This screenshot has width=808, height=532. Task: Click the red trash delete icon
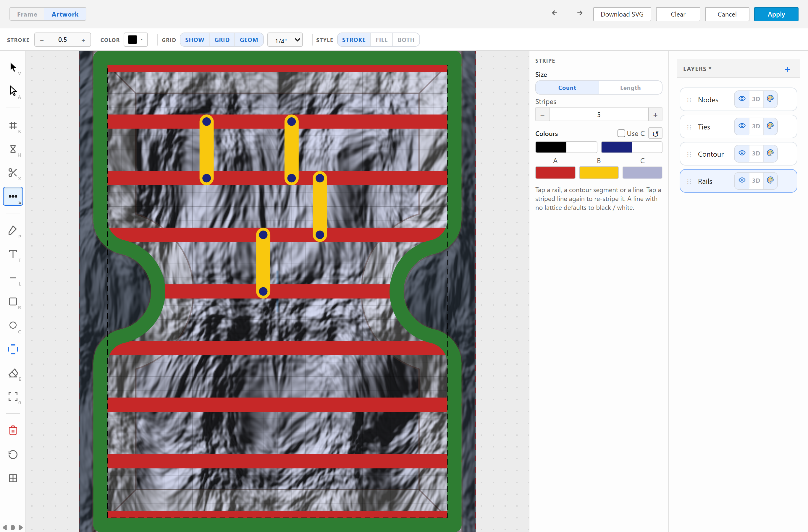coord(13,430)
